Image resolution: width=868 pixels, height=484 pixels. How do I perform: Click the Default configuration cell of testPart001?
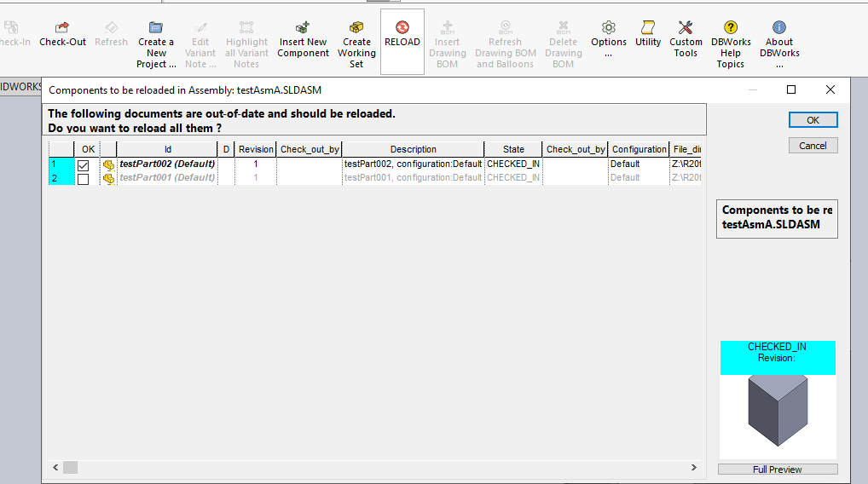point(639,177)
